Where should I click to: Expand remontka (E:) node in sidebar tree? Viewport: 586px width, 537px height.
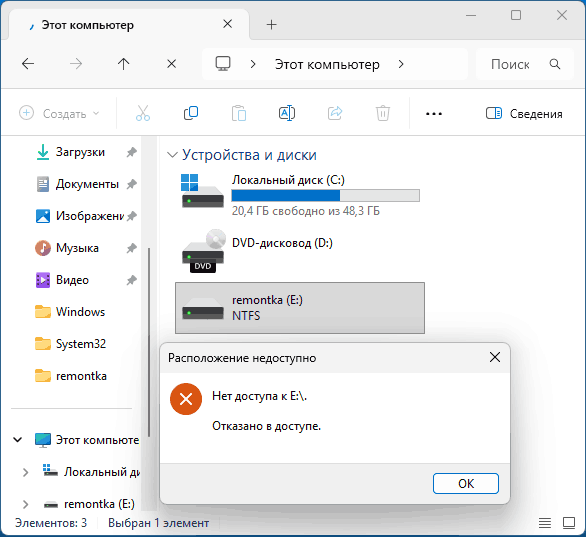25,504
